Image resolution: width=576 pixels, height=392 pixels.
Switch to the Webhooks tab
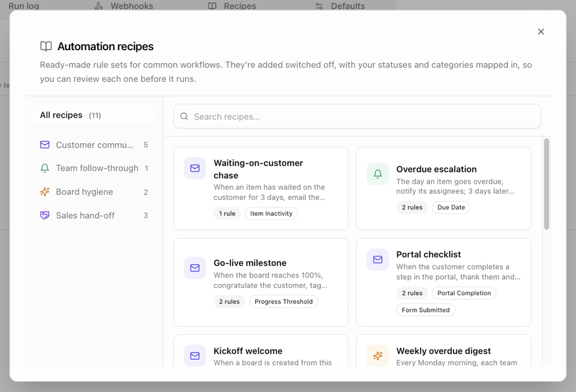pos(124,6)
